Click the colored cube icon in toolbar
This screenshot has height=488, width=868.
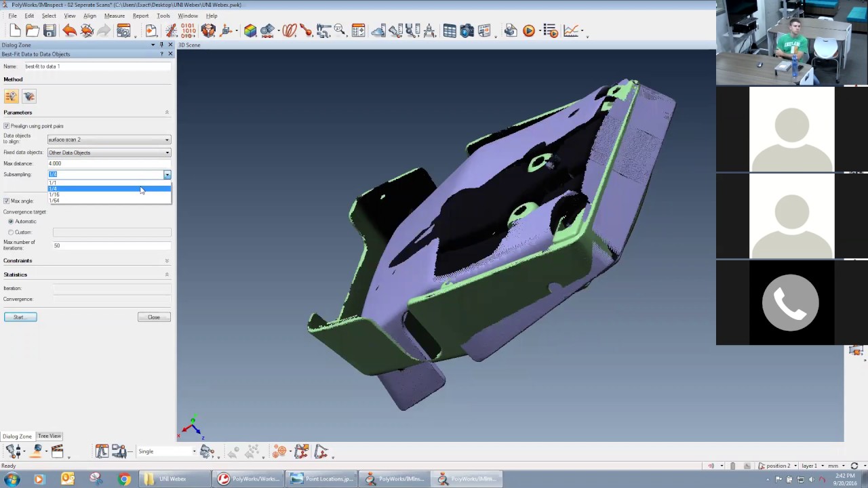pyautogui.click(x=250, y=30)
